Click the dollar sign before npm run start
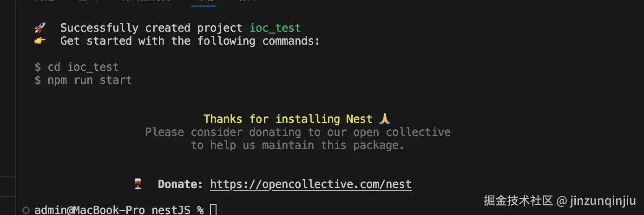 tap(38, 80)
